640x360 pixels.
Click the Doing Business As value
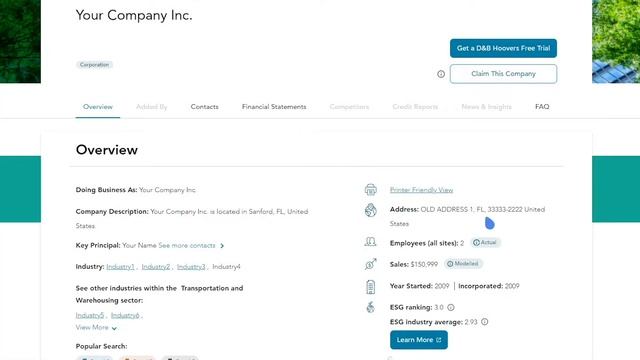coord(167,190)
